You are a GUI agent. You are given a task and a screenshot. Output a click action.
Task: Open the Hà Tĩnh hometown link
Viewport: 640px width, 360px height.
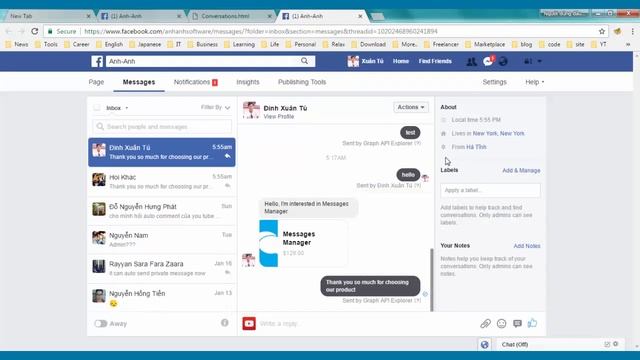click(476, 147)
